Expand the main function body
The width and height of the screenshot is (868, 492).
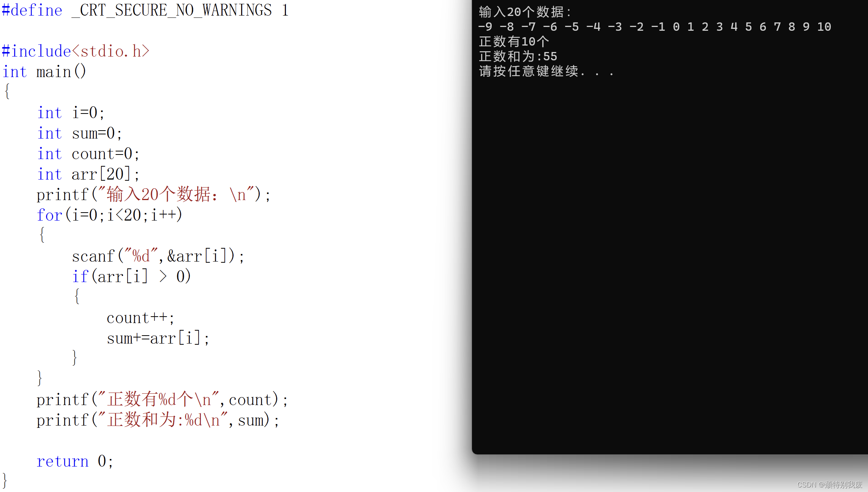tap(8, 92)
